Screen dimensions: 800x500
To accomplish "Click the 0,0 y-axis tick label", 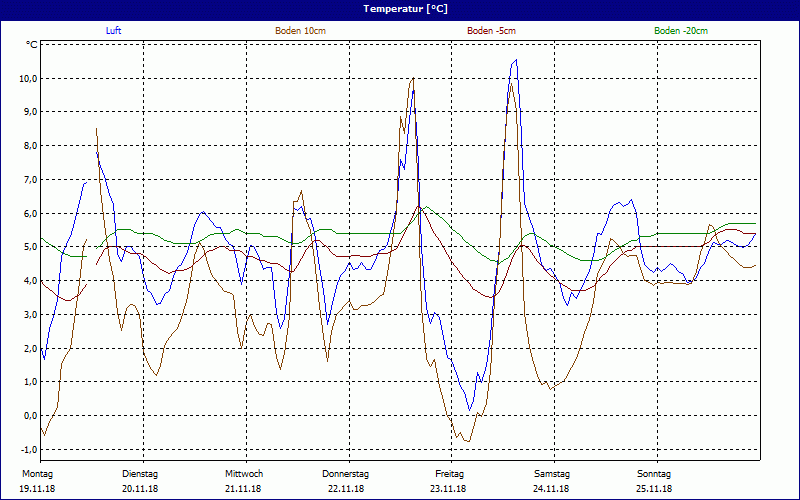I will [29, 415].
